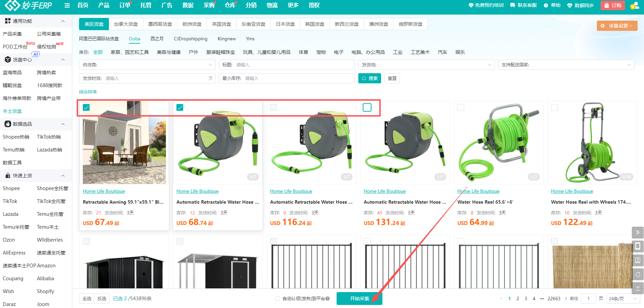Click the 快速上货 lock-bag icon
The height and width of the screenshot is (308, 644).
(x=8, y=176)
